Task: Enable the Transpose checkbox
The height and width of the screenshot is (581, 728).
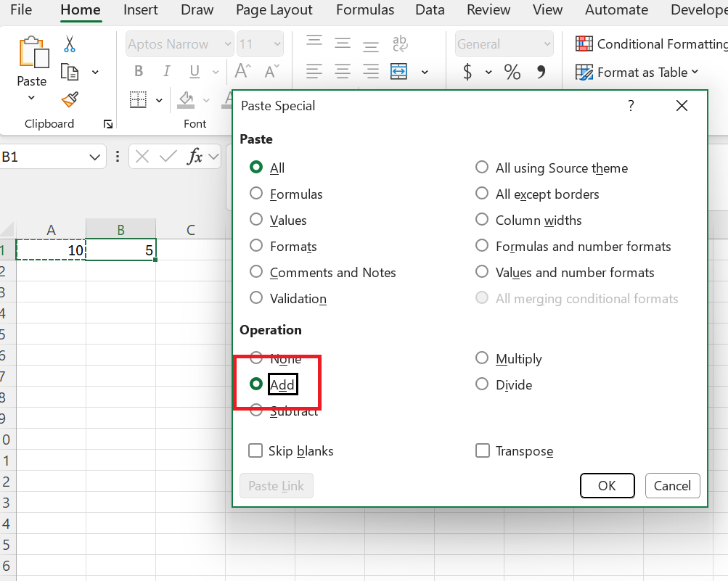Action: click(483, 450)
